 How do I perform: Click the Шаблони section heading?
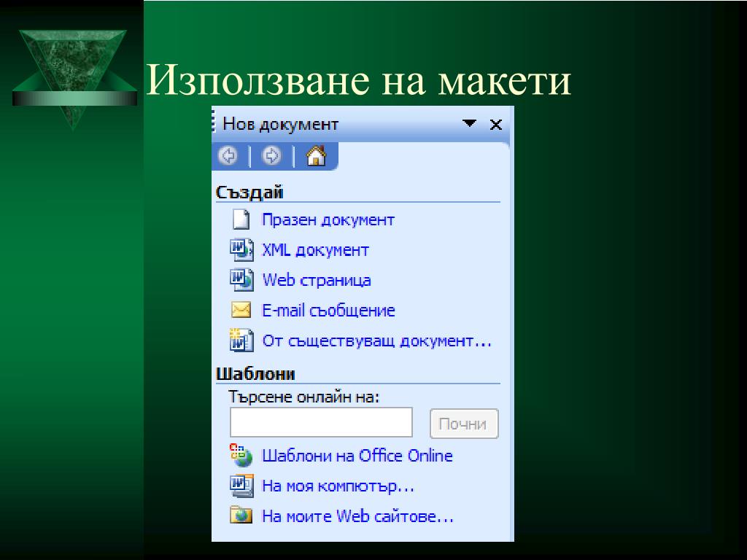point(256,374)
